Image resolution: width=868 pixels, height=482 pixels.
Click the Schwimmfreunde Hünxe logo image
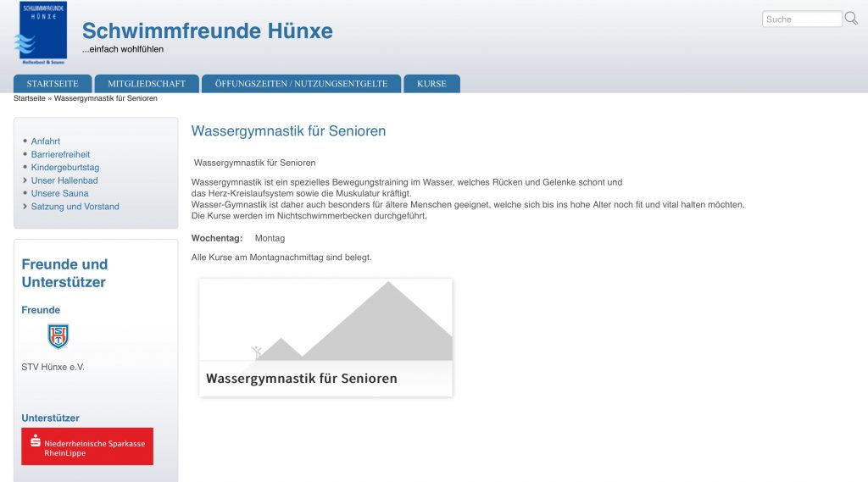(x=42, y=34)
